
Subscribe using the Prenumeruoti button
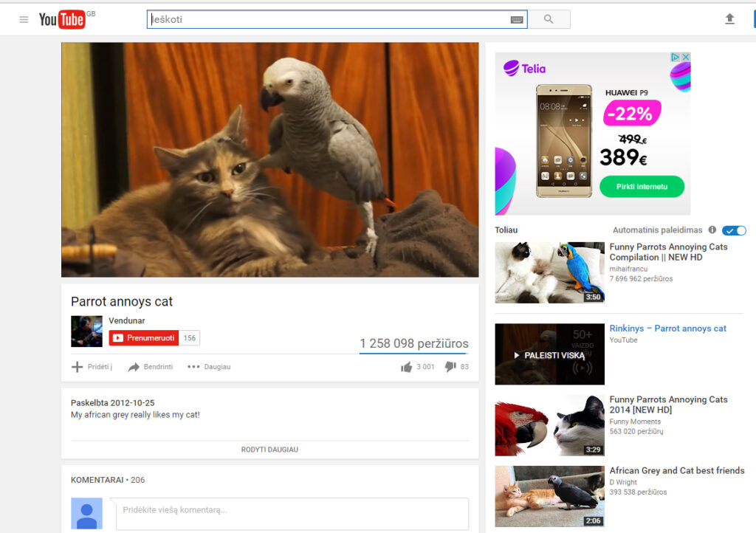(x=144, y=338)
